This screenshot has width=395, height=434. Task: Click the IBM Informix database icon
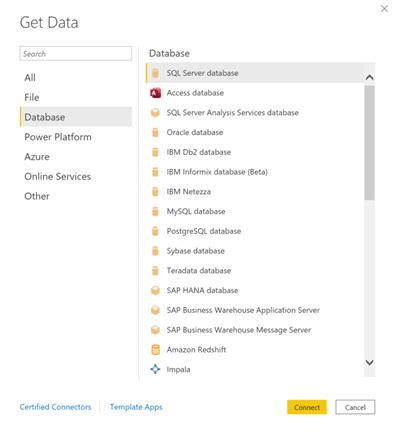155,172
